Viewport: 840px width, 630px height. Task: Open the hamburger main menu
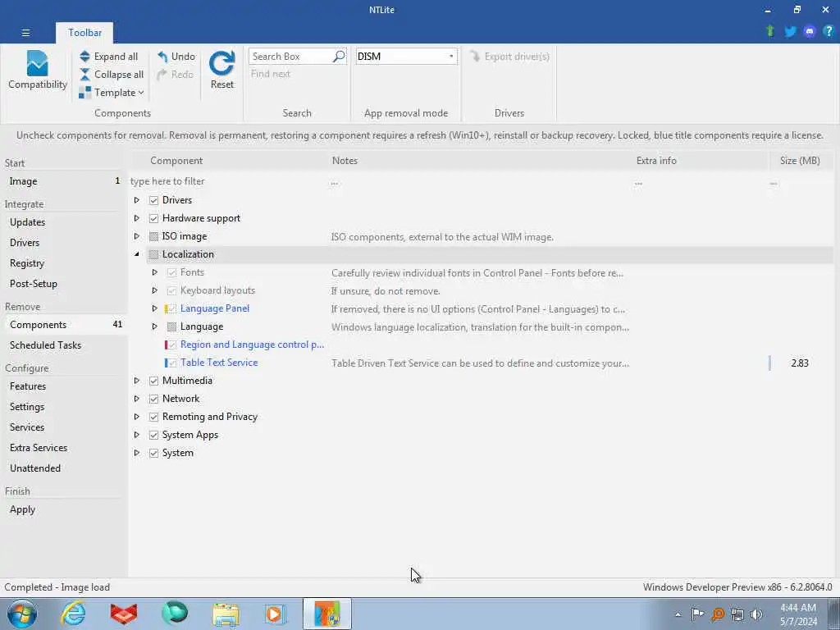[25, 33]
